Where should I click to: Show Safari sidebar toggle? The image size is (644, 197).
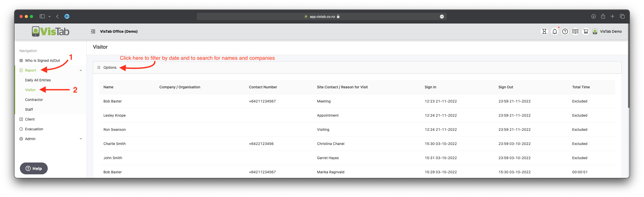point(42,16)
